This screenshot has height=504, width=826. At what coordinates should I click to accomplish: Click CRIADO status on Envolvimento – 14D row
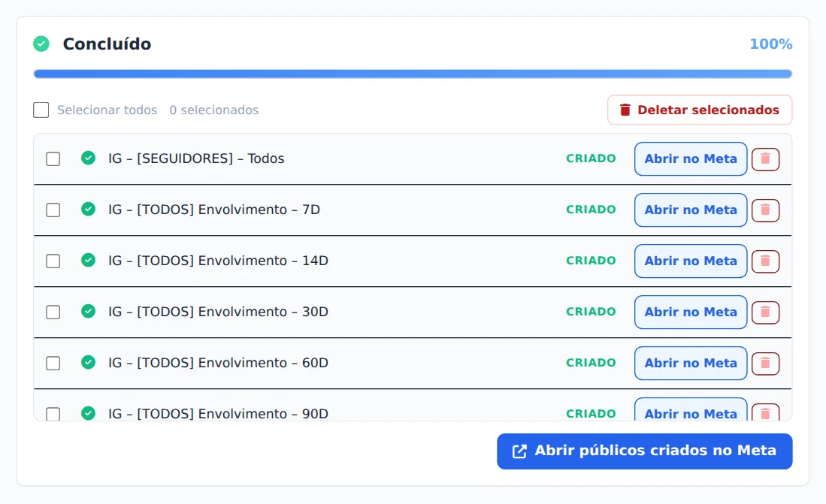(591, 261)
